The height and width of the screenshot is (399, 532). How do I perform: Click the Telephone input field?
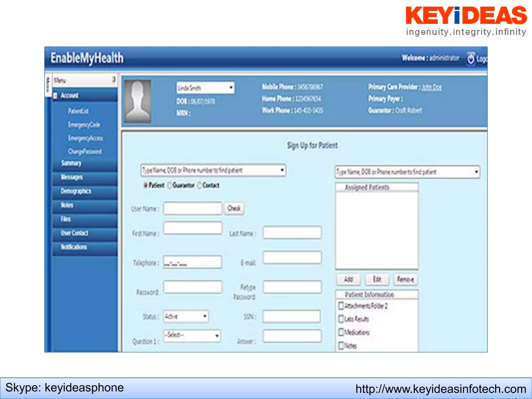point(193,262)
